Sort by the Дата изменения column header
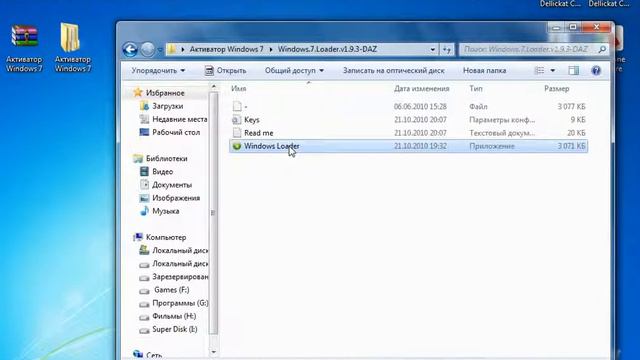640x360 pixels. coord(422,89)
